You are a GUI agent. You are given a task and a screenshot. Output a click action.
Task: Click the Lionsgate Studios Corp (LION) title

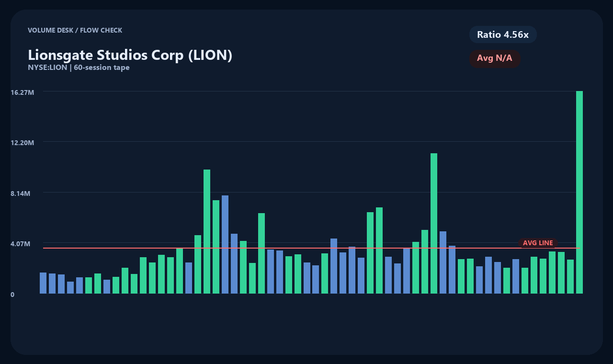[x=130, y=55]
